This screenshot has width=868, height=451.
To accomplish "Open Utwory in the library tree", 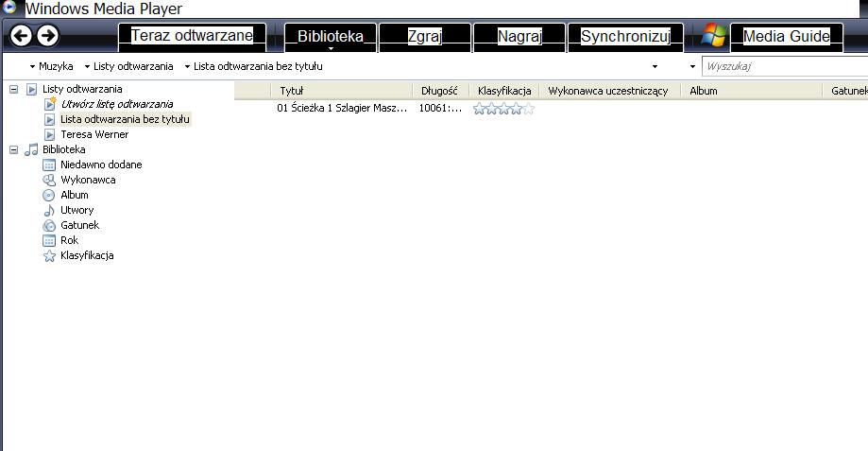I will coord(77,210).
